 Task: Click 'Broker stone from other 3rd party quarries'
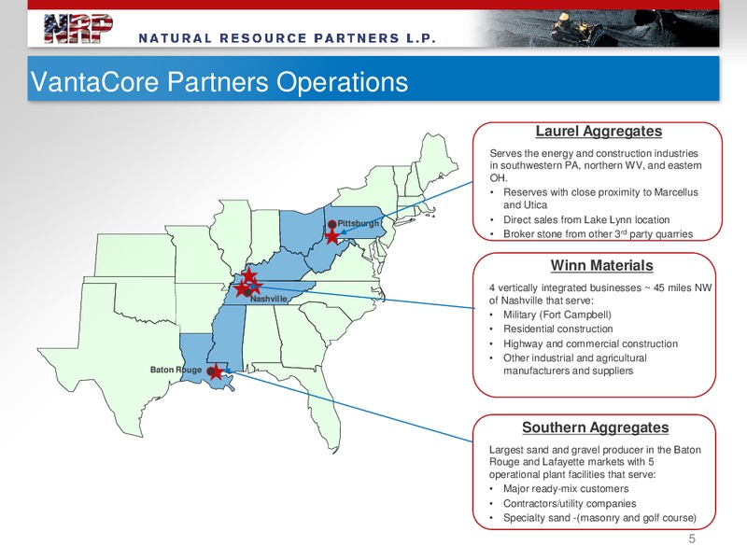[x=598, y=234]
